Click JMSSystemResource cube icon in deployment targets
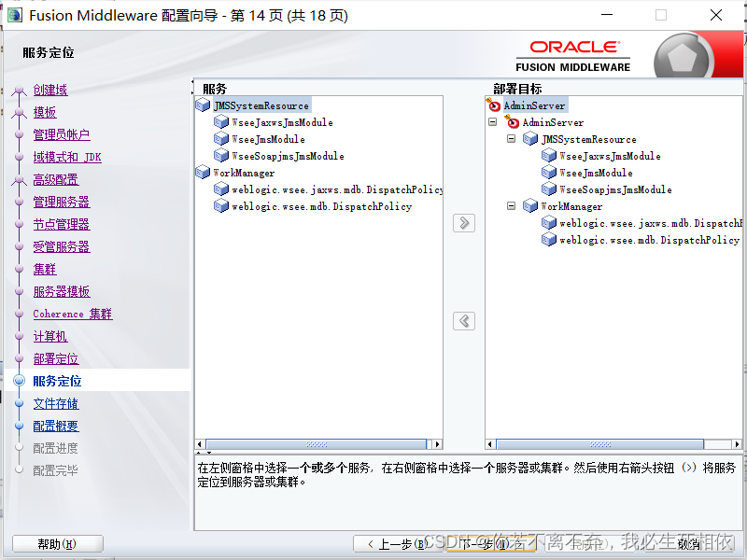 tap(530, 139)
